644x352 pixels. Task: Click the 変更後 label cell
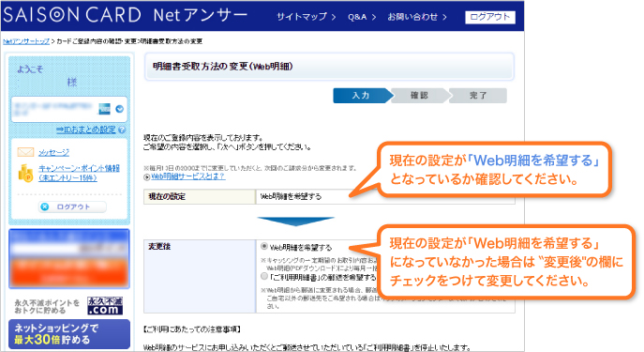click(200, 276)
